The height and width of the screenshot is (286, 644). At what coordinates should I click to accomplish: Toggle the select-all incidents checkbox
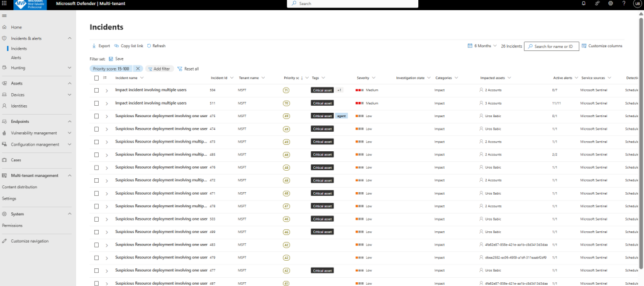pos(96,78)
